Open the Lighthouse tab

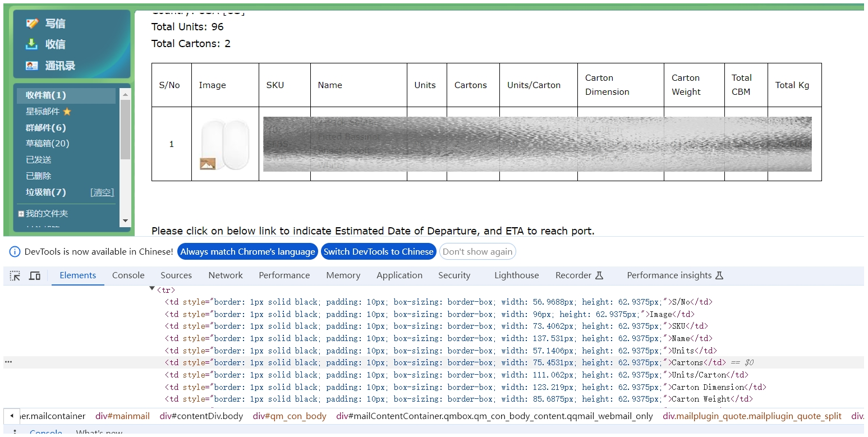pyautogui.click(x=516, y=275)
